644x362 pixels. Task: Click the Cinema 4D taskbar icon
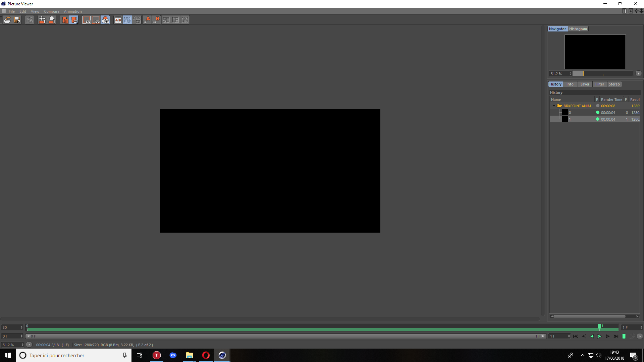(x=222, y=355)
